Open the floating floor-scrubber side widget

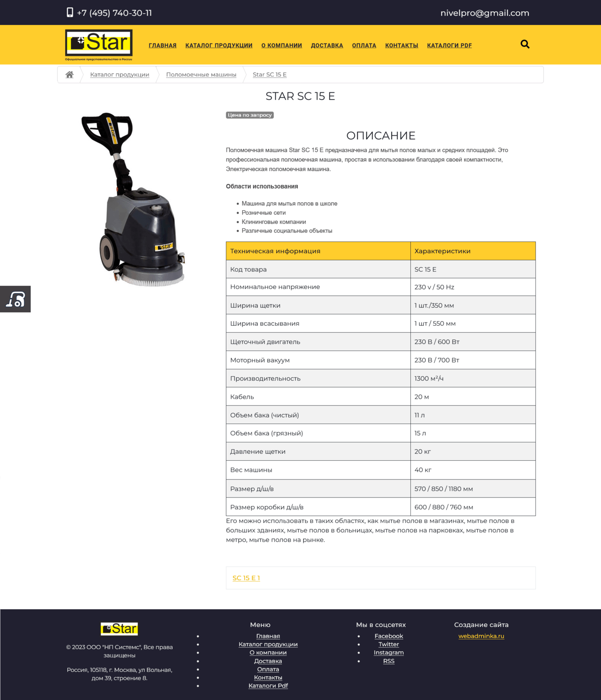pyautogui.click(x=15, y=299)
